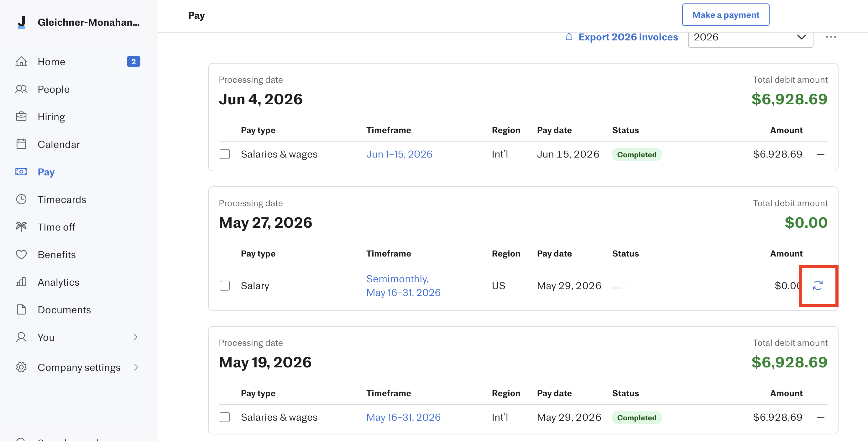Screen dimensions: 868x441
Task: Click the Home house icon in the sidebar
Action: pos(21,62)
